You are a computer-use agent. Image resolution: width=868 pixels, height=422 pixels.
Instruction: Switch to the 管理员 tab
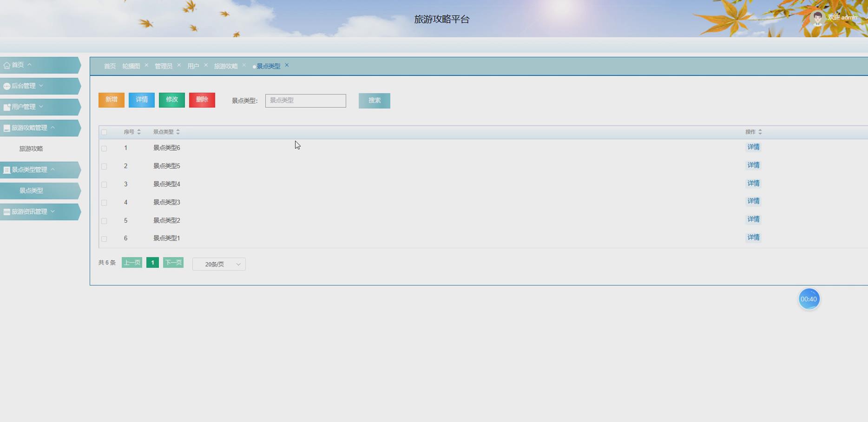coord(164,66)
